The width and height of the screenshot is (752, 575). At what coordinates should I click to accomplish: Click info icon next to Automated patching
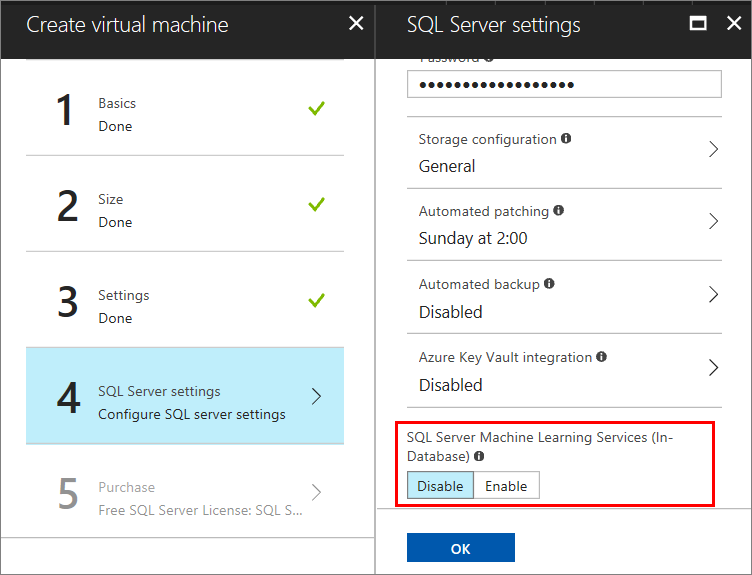click(558, 211)
